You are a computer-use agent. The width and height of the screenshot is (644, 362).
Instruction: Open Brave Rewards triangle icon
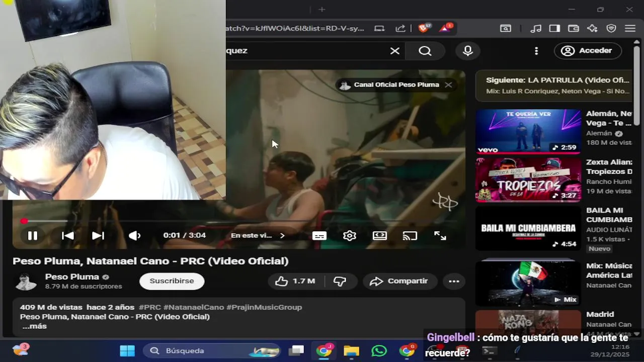(x=446, y=28)
